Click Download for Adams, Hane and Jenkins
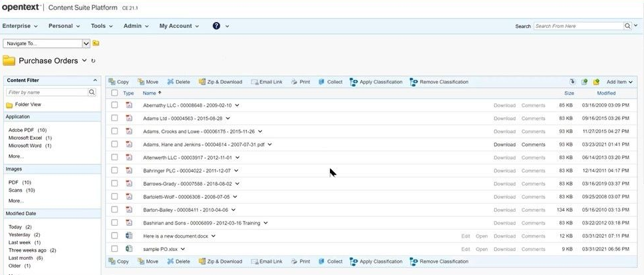 pyautogui.click(x=504, y=144)
